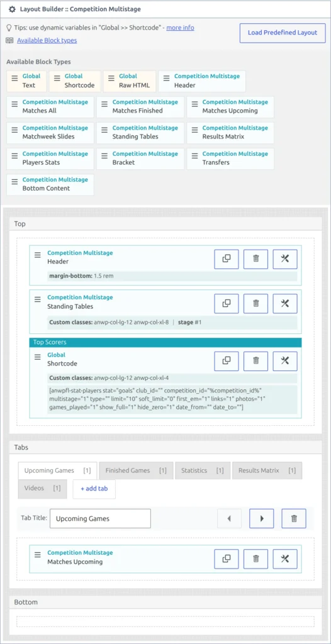Duplicate the Header block in Top section
The image size is (331, 644).
point(227,258)
